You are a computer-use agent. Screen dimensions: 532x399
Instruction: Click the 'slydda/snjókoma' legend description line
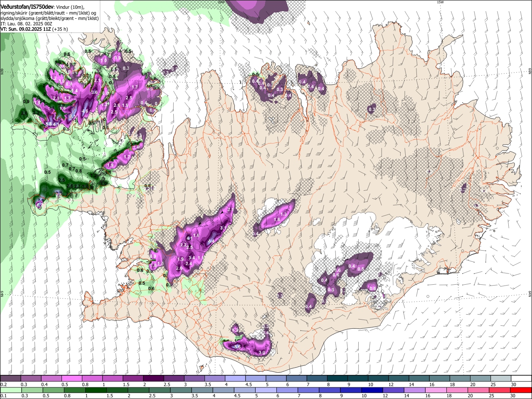[x=49, y=19]
